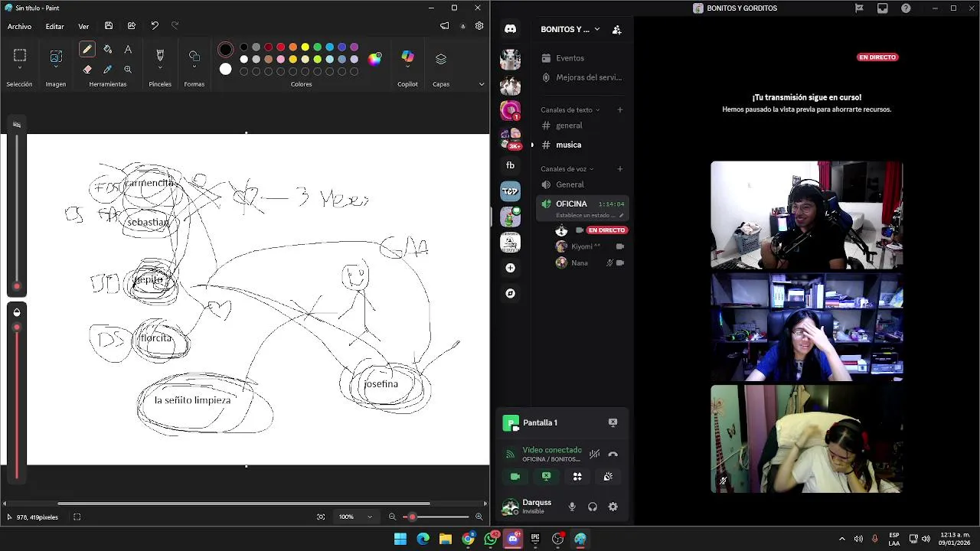Open the Brushes (Pinceles) dropdown

[x=160, y=59]
